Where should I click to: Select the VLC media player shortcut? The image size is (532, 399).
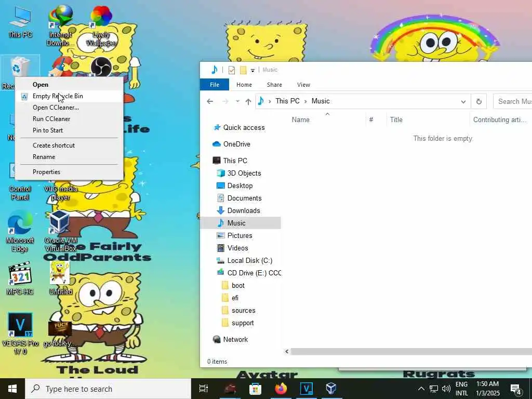[x=61, y=192]
